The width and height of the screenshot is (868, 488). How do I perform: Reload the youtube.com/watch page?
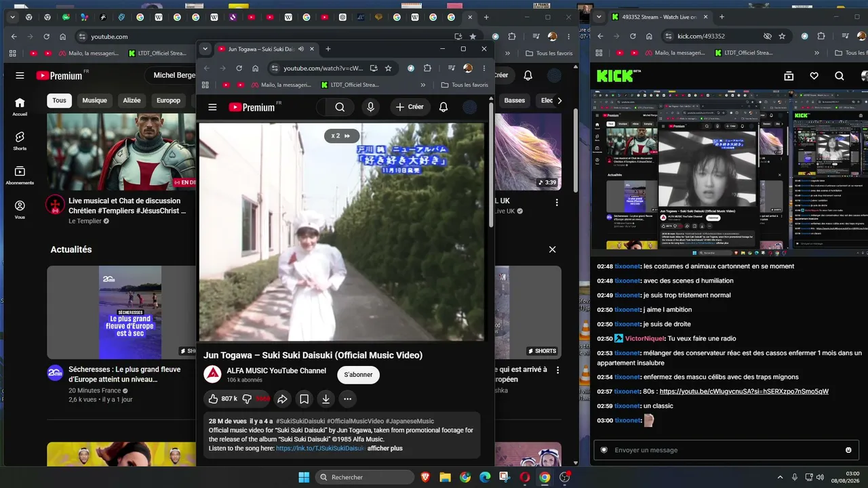239,68
